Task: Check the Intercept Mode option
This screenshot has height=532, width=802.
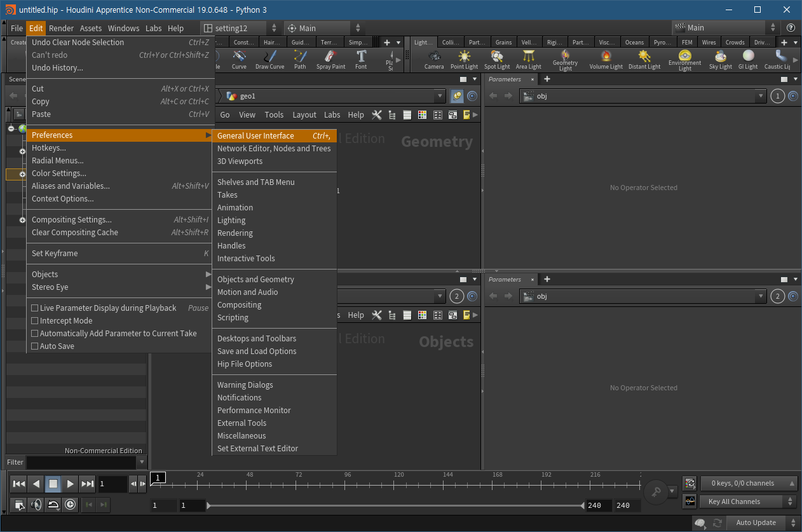Action: (35, 321)
